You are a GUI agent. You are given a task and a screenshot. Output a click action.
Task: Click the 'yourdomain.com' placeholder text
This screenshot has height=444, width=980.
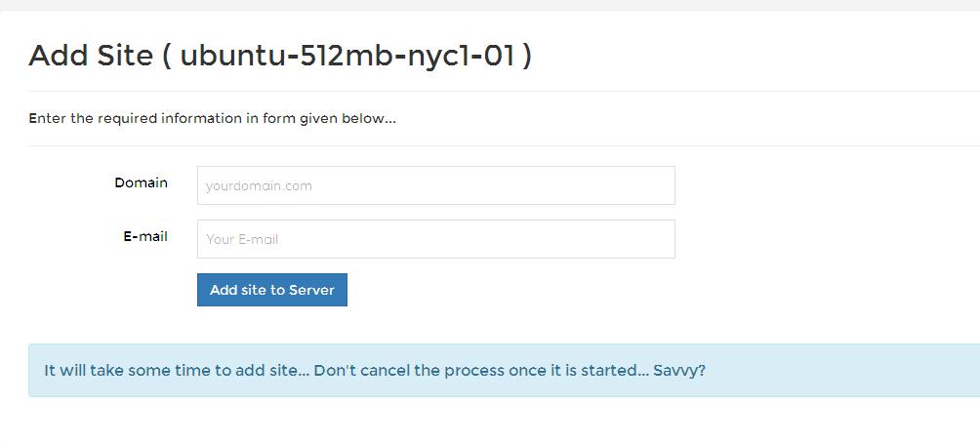pos(259,186)
